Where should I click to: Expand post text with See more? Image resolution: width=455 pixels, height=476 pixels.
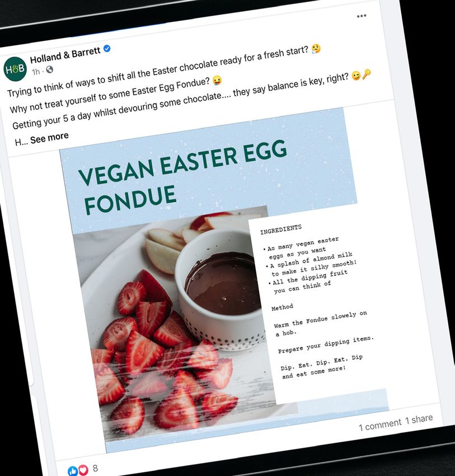click(49, 138)
